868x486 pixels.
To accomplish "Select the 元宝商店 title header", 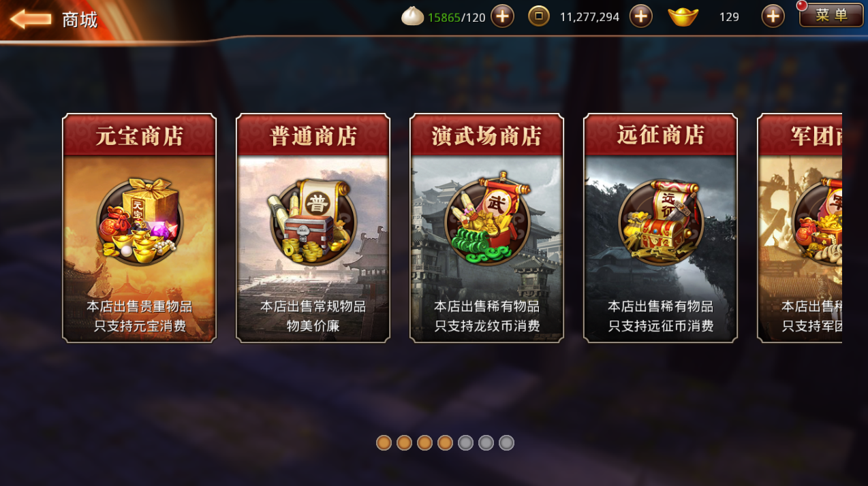I will 140,135.
